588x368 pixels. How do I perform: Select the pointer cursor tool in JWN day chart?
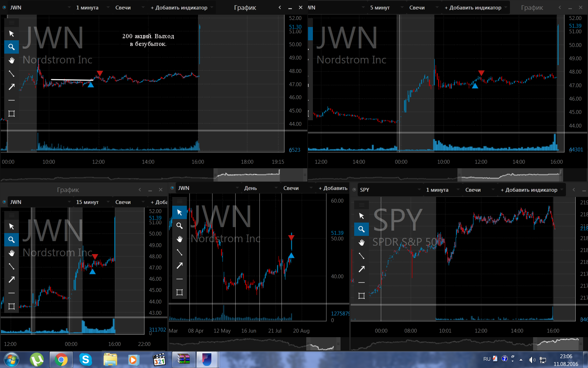click(180, 212)
